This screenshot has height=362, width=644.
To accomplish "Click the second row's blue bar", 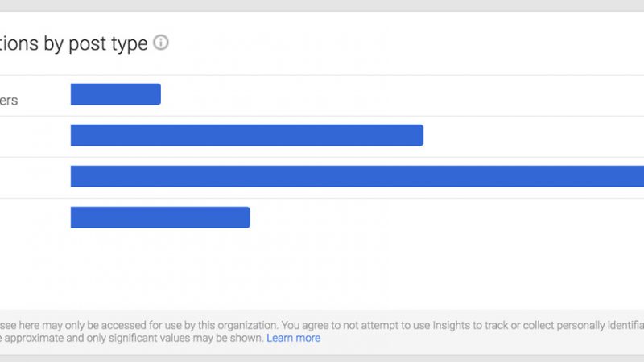I will pos(246,135).
